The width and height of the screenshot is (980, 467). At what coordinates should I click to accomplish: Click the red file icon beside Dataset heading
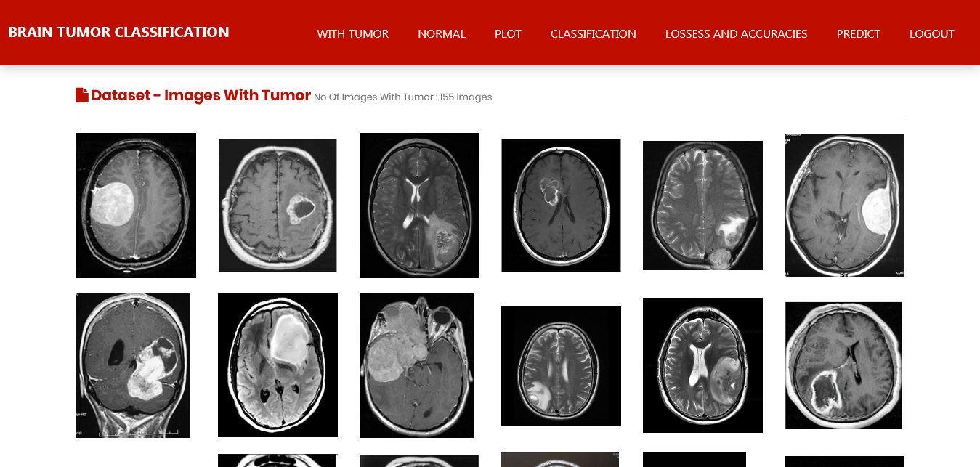(x=82, y=95)
